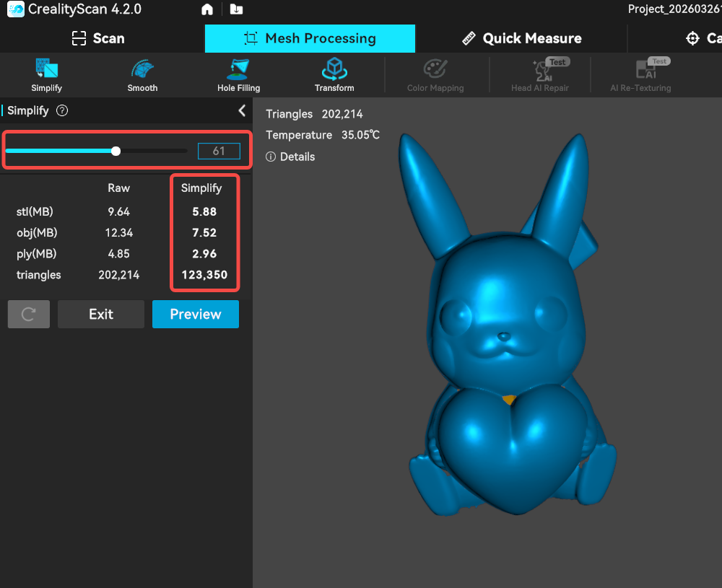722x588 pixels.
Task: Click the simplify ratio slider handle
Action: pyautogui.click(x=116, y=151)
